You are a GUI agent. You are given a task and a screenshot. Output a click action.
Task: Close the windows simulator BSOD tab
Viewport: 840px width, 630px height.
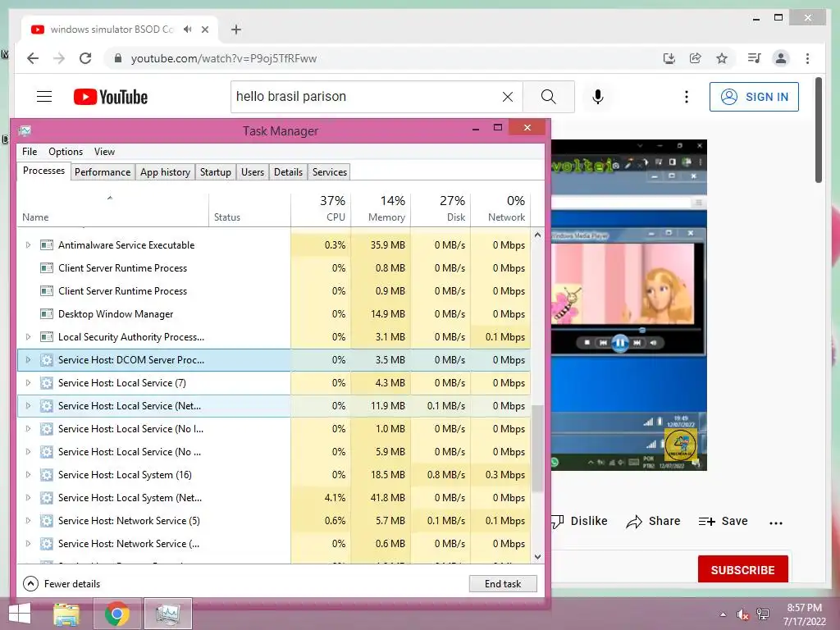coord(204,30)
